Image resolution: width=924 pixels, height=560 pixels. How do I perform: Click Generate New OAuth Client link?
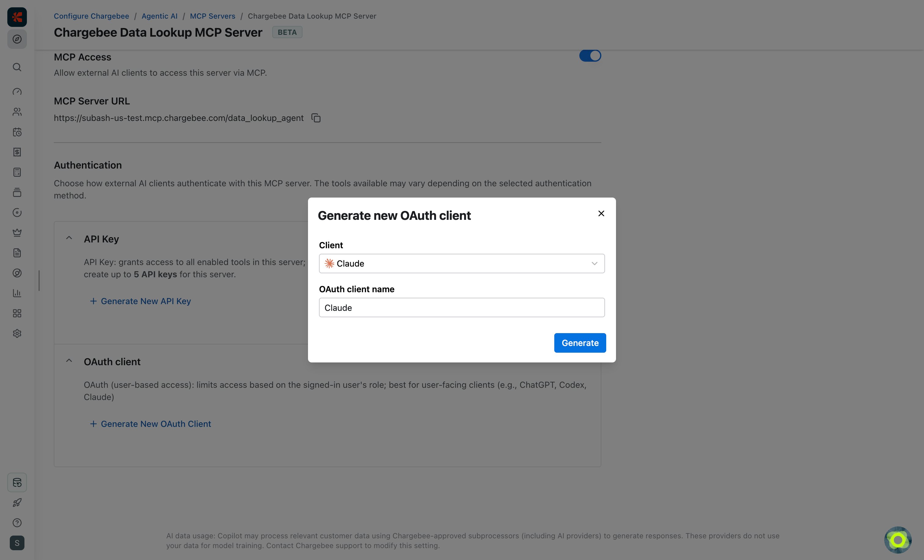pos(151,424)
